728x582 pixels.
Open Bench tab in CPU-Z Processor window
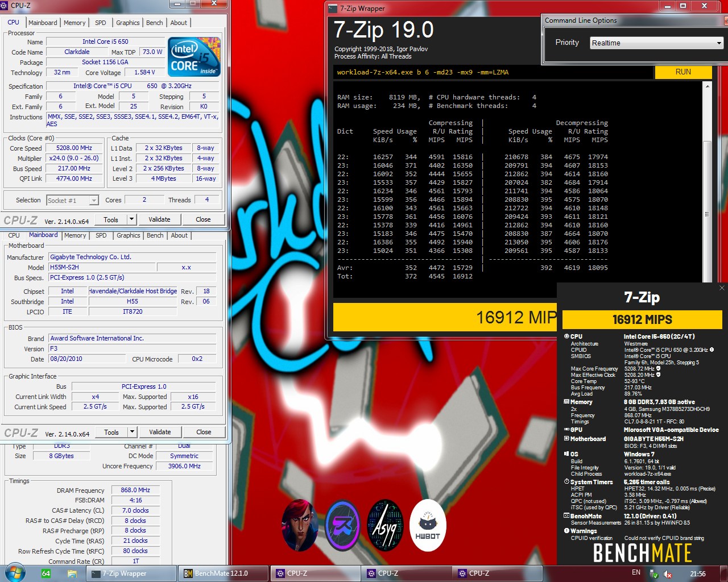[154, 23]
